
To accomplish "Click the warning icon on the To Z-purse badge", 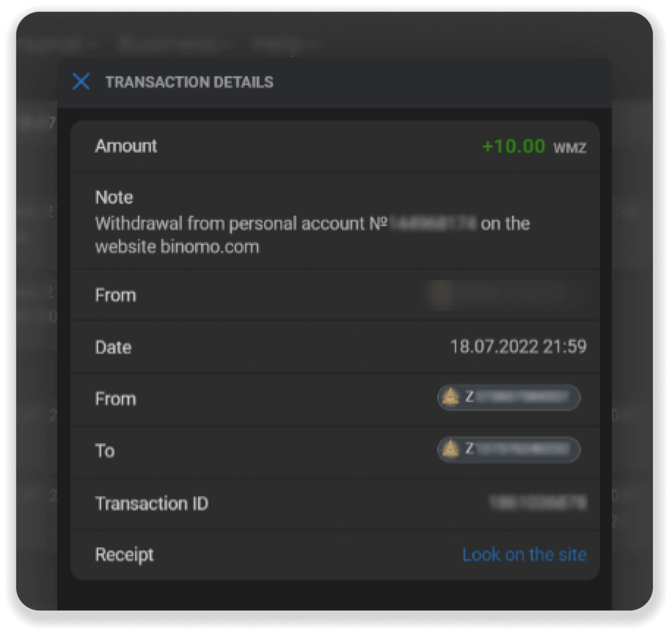I will (x=450, y=450).
